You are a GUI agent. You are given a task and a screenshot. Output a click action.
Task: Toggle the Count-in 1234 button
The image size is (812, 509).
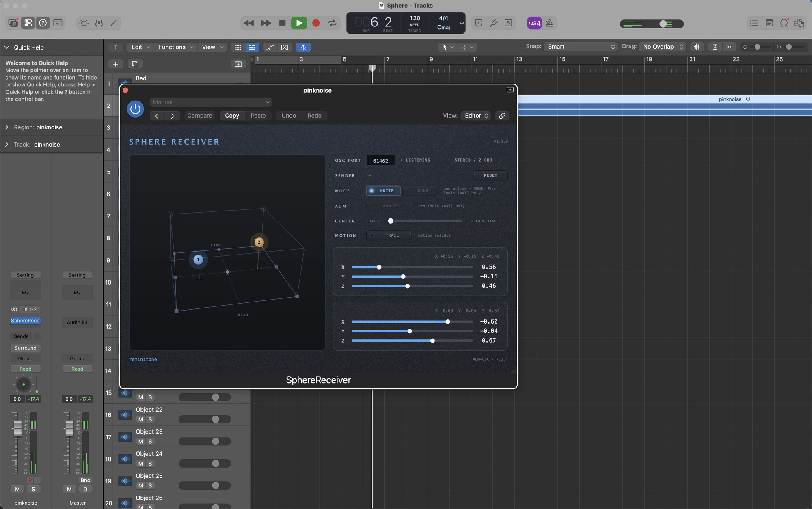(x=534, y=23)
